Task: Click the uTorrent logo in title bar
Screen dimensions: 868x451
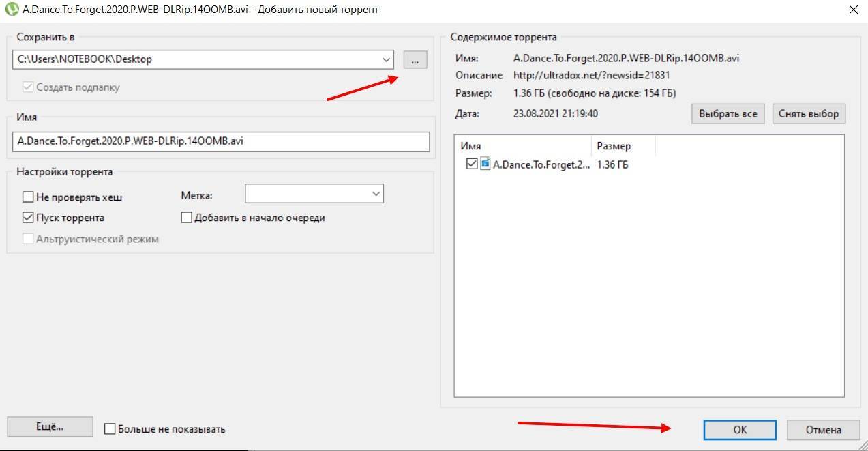Action: (x=11, y=10)
